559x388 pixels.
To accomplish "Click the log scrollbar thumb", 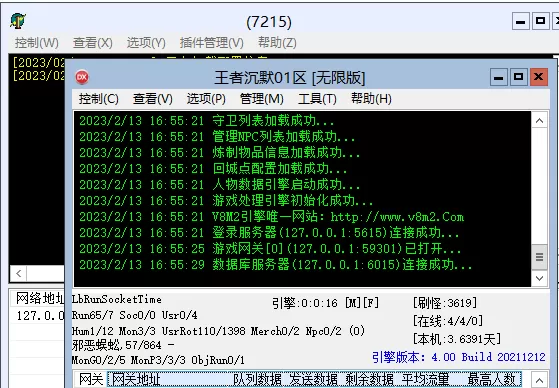I will pos(539,257).
